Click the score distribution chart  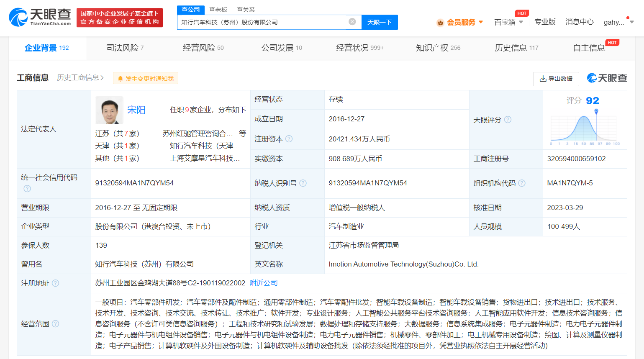tap(585, 127)
